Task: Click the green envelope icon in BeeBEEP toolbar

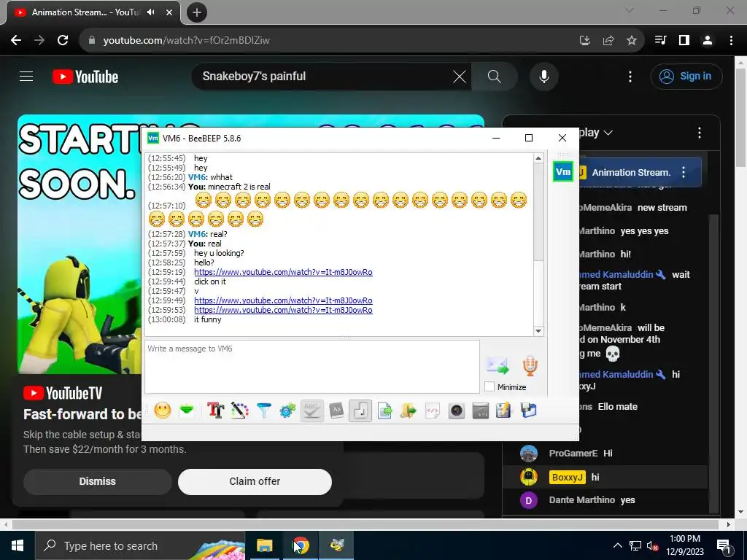Action: point(187,411)
